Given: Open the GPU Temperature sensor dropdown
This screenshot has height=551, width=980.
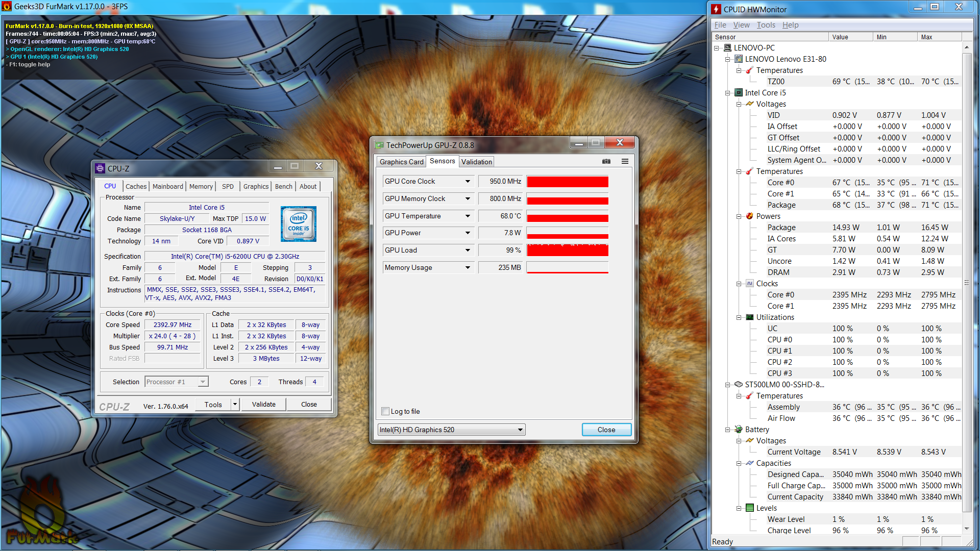Looking at the screenshot, I should pos(468,216).
